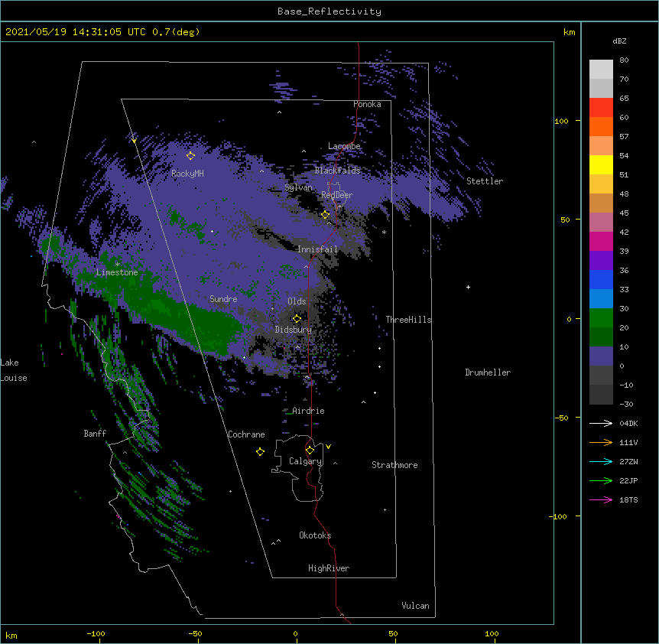The image size is (659, 644).
Task: Click the Sundre label
Action: pyautogui.click(x=223, y=299)
